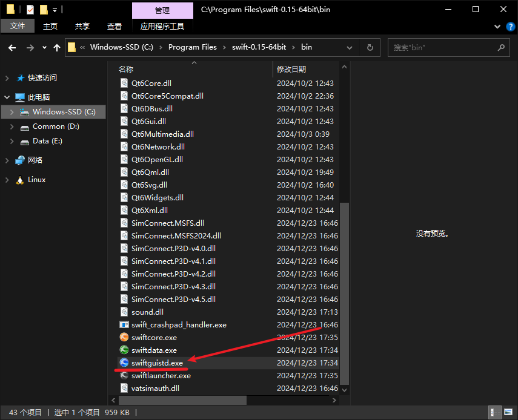Viewport: 518px width, 420px height.
Task: Click the Properties quick access toolbar icon
Action: coord(30,10)
